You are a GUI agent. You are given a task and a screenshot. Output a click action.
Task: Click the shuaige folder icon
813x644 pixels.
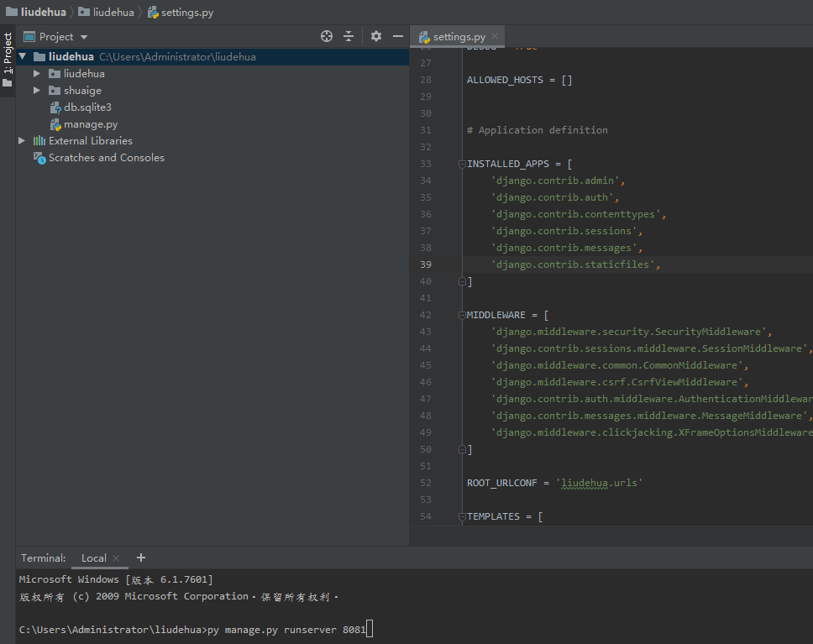coord(55,90)
